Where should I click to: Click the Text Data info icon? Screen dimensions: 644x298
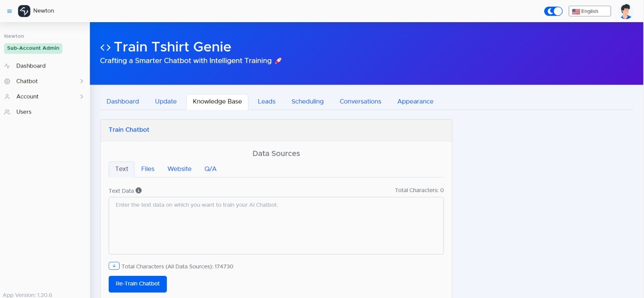point(138,190)
